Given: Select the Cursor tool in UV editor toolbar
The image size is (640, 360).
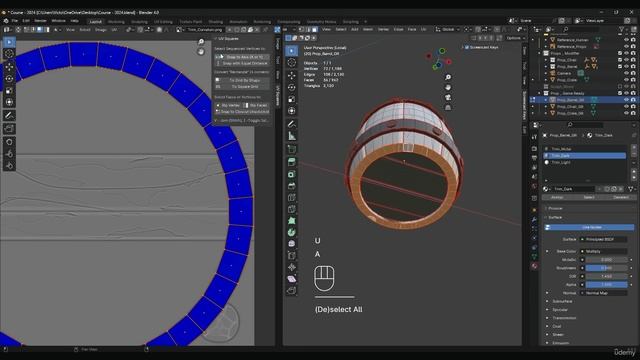Looking at the screenshot, I should (9, 54).
